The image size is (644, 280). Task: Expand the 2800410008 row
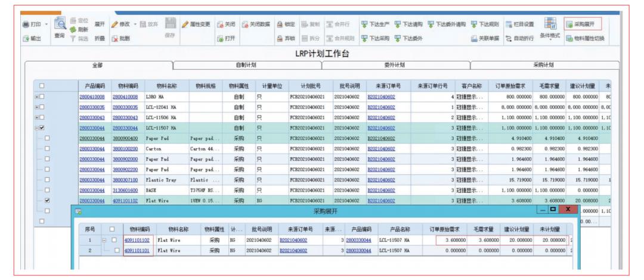[x=36, y=97]
